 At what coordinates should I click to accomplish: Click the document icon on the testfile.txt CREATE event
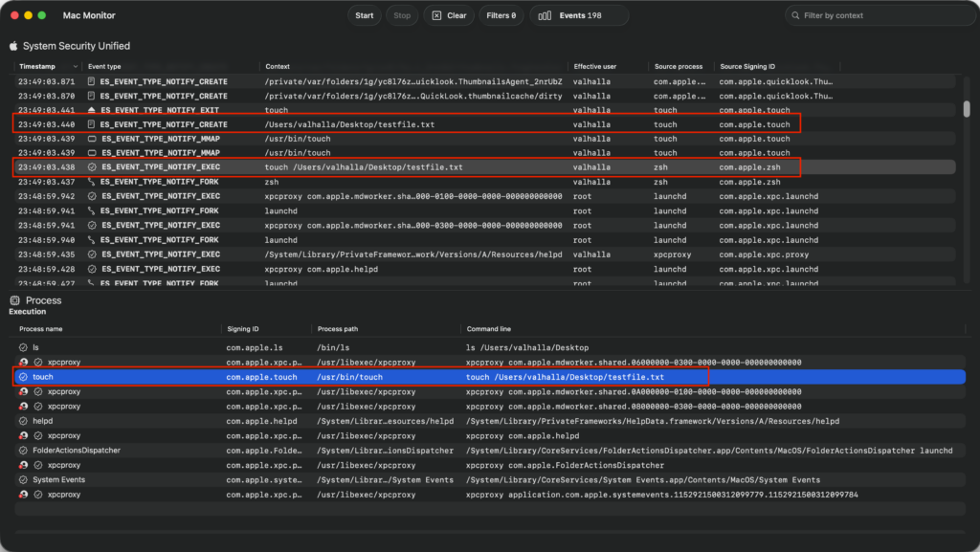point(92,124)
